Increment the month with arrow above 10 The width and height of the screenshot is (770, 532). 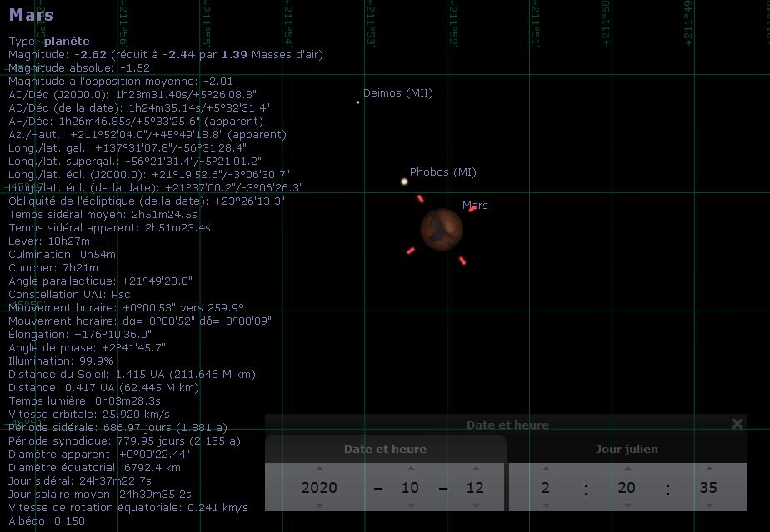(x=411, y=470)
